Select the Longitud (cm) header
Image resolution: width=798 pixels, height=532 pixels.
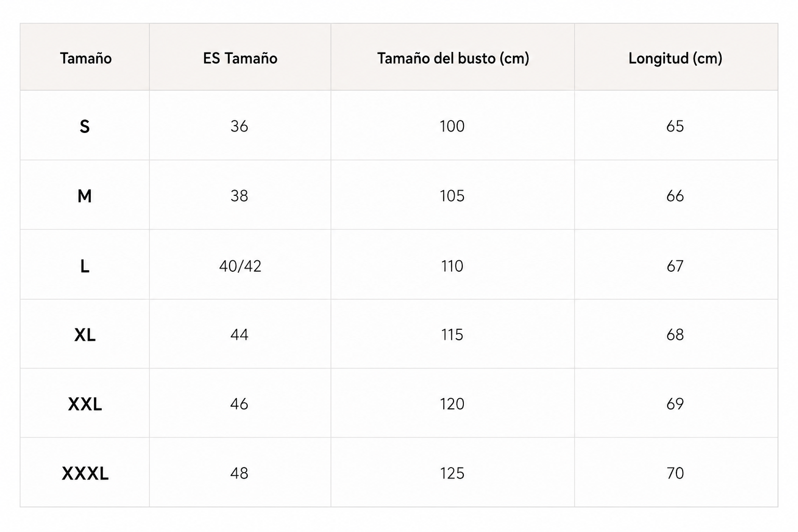[x=675, y=58]
